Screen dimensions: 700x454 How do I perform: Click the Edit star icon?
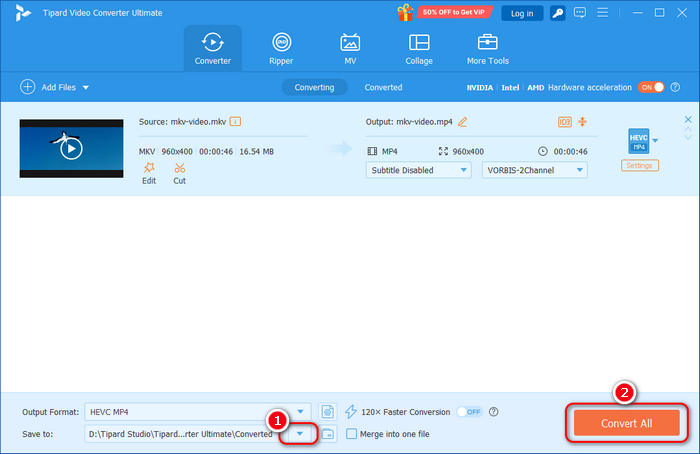tap(148, 168)
